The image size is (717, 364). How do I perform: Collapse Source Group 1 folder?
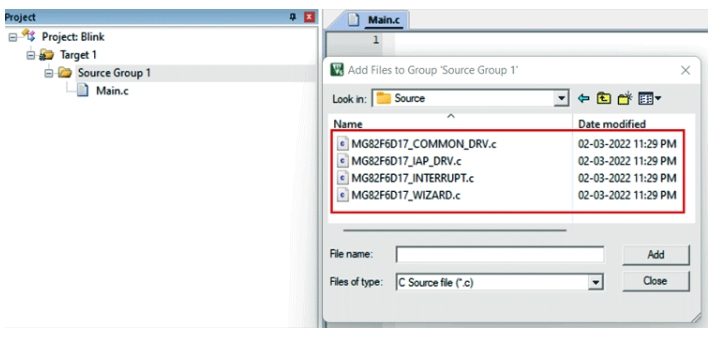(48, 73)
